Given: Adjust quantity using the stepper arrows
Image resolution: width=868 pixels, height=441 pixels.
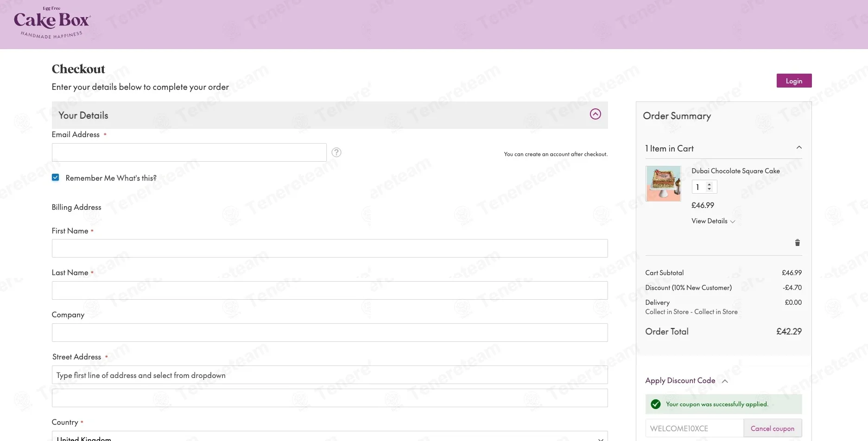Looking at the screenshot, I should coord(709,187).
